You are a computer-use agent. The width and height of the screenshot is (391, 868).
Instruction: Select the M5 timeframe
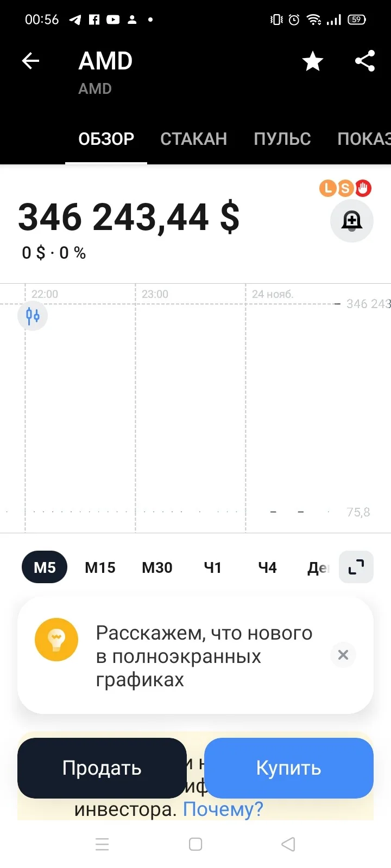click(45, 567)
